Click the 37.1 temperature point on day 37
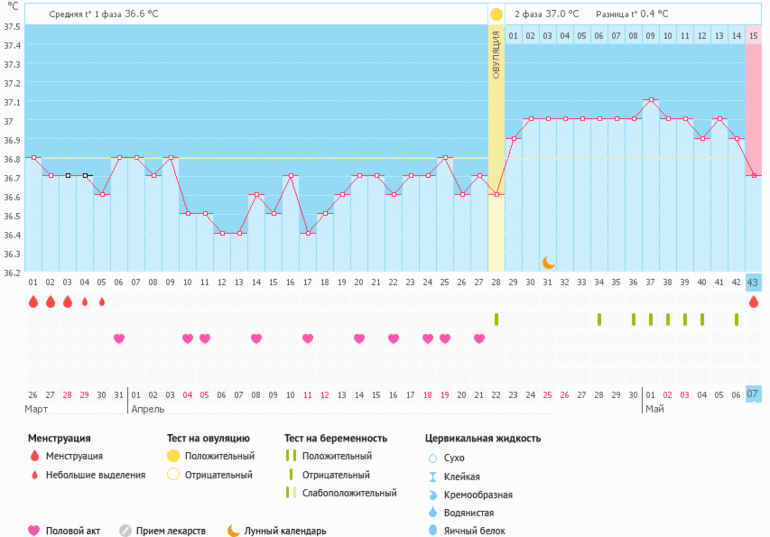 click(x=651, y=100)
